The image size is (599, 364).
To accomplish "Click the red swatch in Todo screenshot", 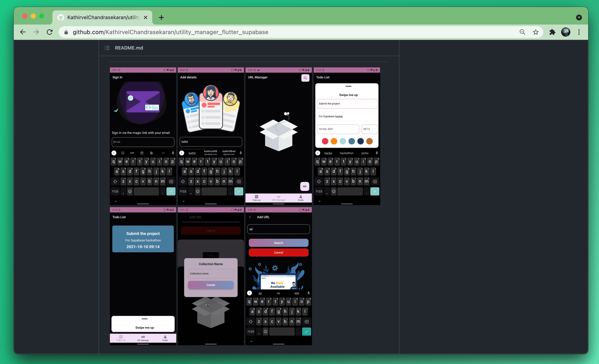I will coord(325,141).
